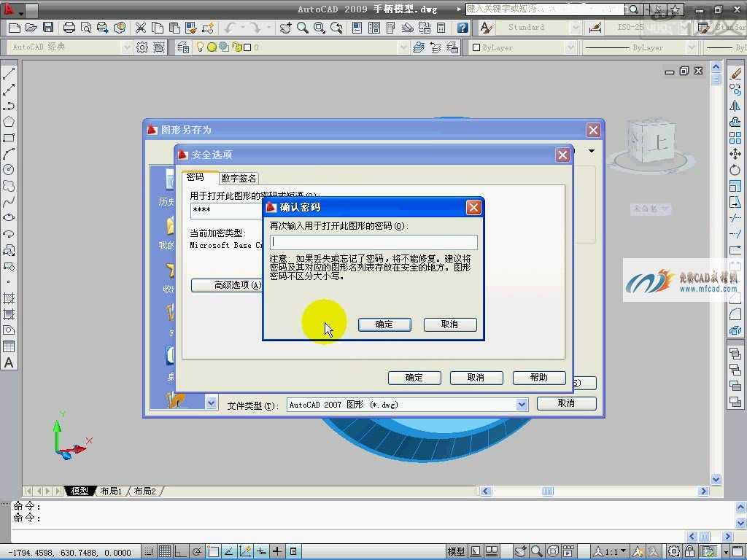This screenshot has height=560, width=747.
Task: Select the Table tool in draw toolbar
Action: [x=9, y=346]
